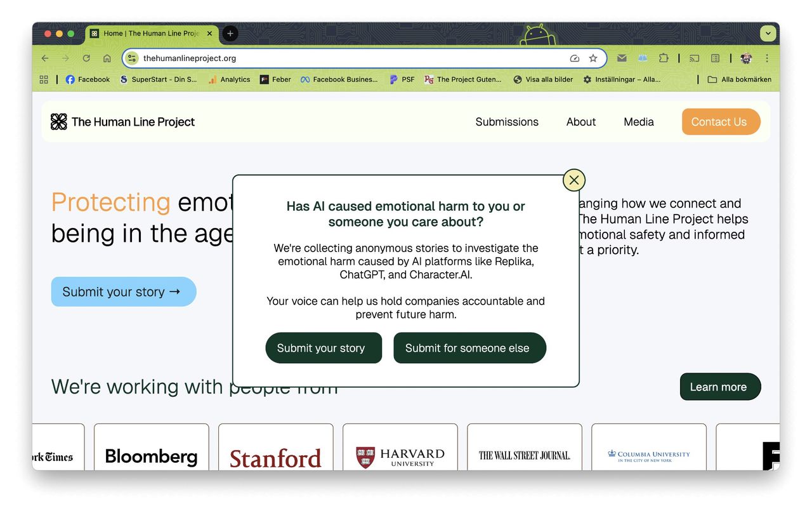Go to the browser home page icon
The height and width of the screenshot is (513, 812).
coord(107,58)
